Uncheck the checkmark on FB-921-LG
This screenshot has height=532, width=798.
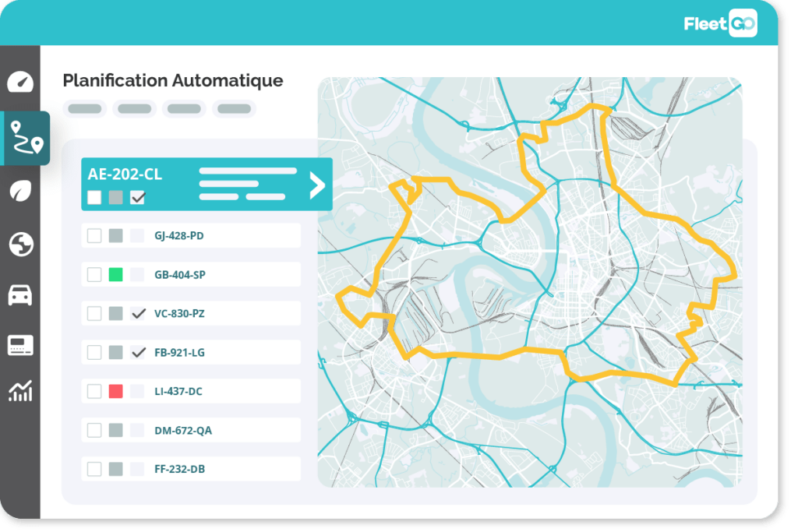coord(139,353)
